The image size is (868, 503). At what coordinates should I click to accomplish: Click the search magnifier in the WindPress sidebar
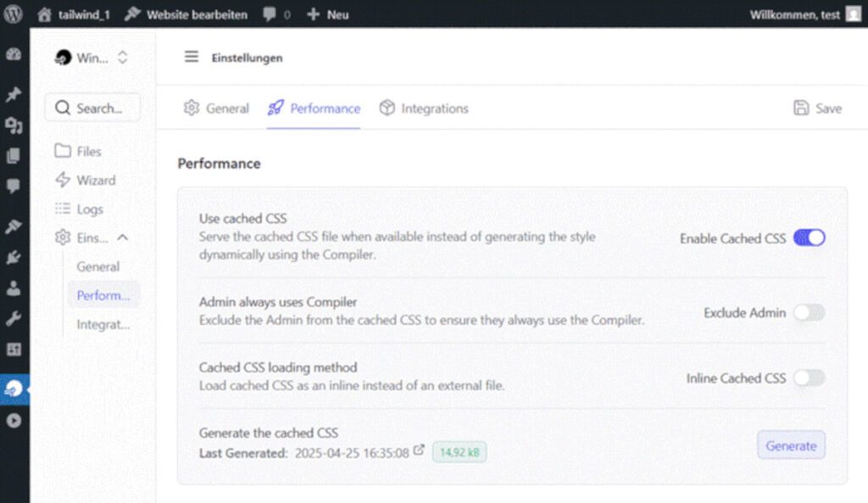[x=63, y=108]
